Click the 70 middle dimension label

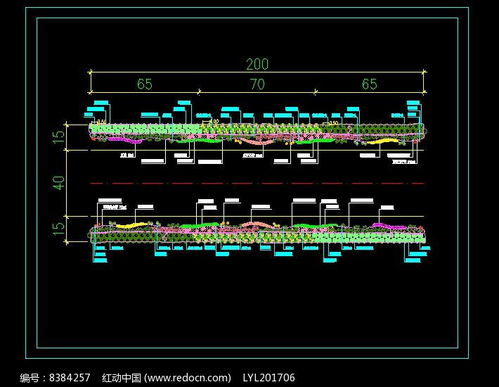[257, 84]
